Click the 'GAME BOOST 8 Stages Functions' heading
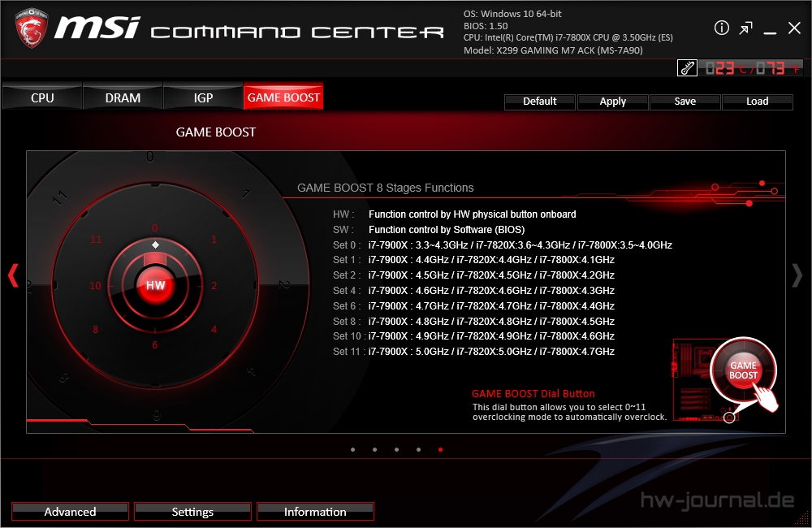Image resolution: width=812 pixels, height=528 pixels. coord(385,188)
